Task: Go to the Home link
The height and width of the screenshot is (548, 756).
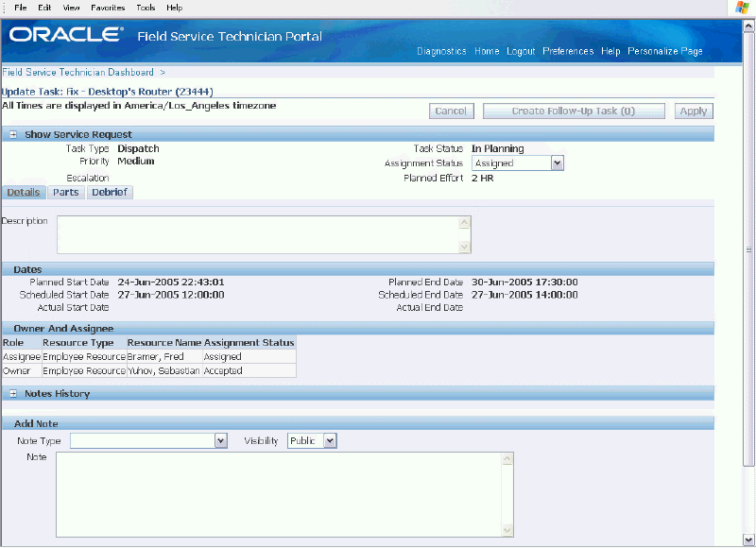Action: pos(487,51)
